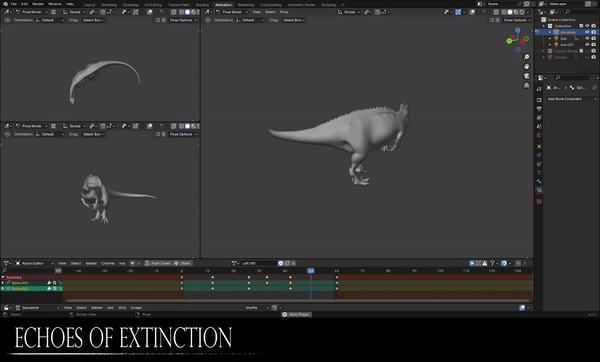Select solid viewport shading in main viewport header

510,12
